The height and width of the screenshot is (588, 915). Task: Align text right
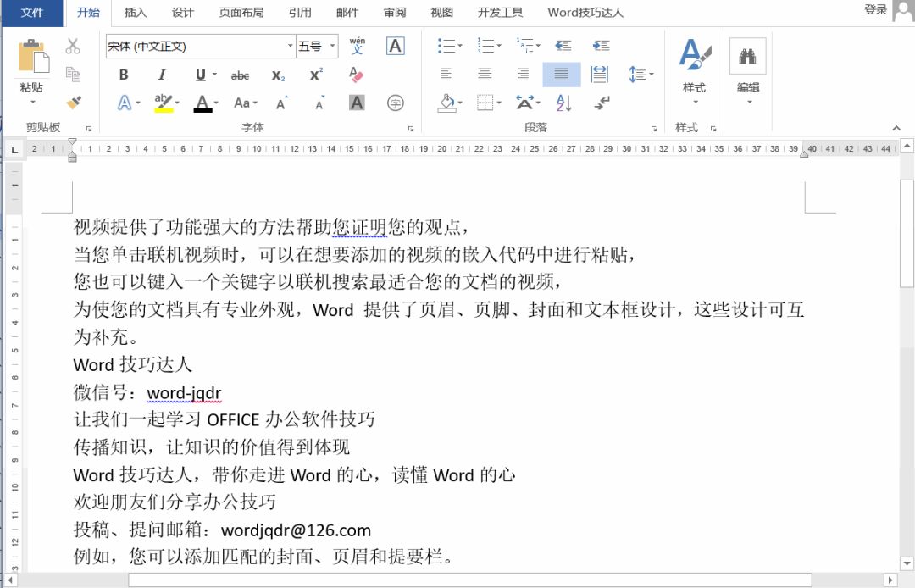pyautogui.click(x=523, y=74)
